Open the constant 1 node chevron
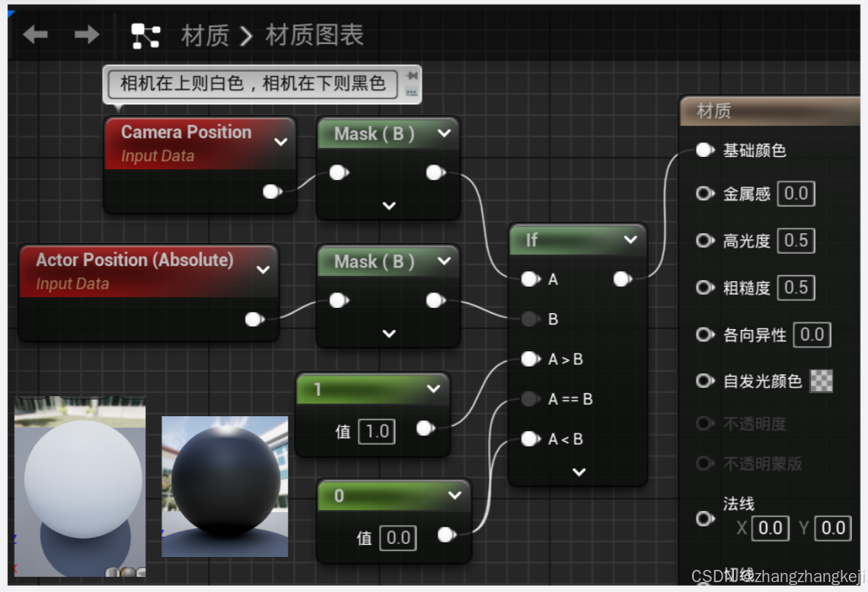The height and width of the screenshot is (592, 868). [433, 389]
